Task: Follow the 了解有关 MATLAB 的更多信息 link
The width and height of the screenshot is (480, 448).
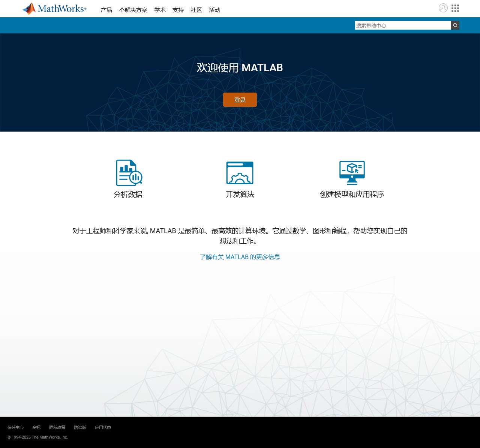Action: pyautogui.click(x=240, y=257)
